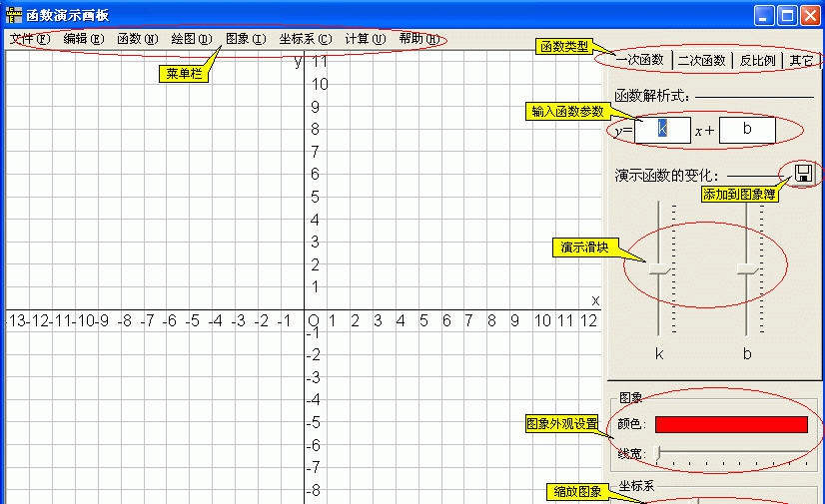Maximize the 函数演示画板 window

(787, 15)
